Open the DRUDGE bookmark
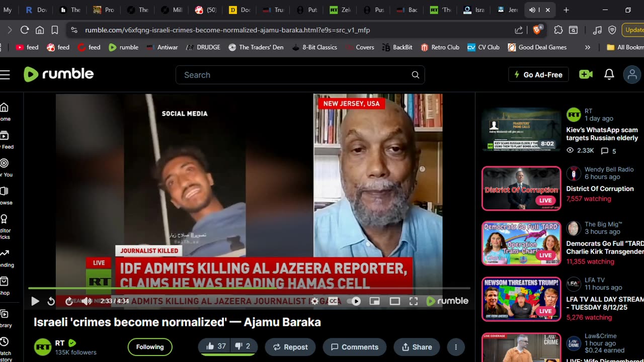This screenshot has width=644, height=362. pyautogui.click(x=203, y=47)
